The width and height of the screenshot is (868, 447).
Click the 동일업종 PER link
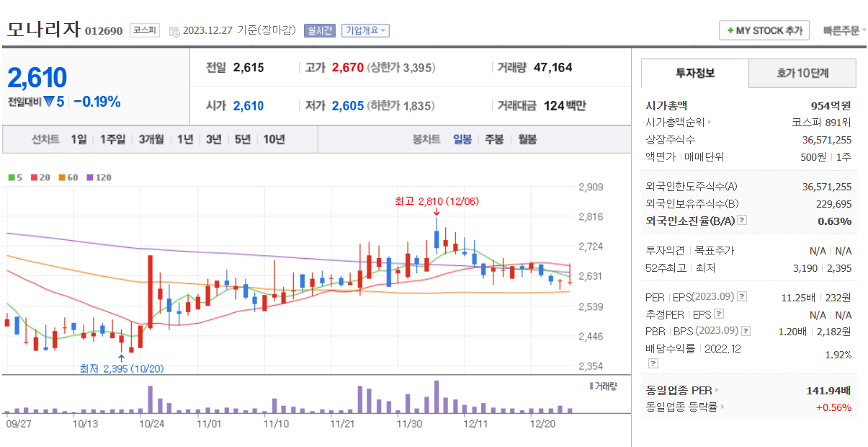click(679, 391)
